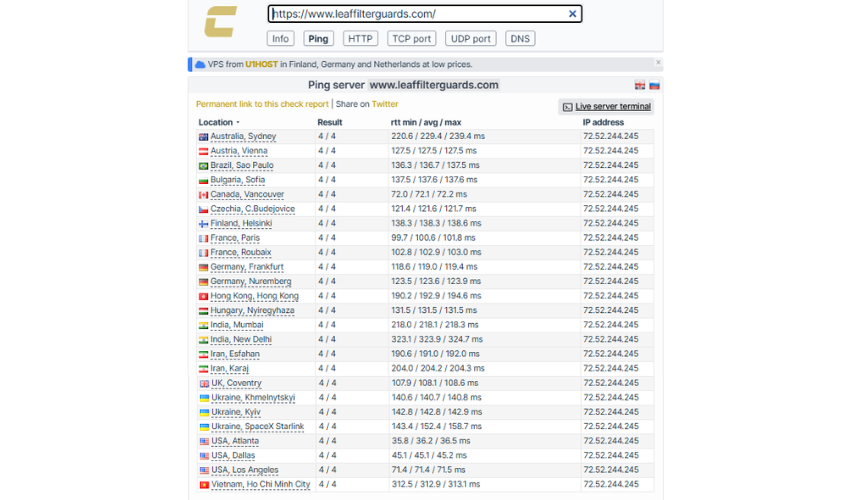The image size is (848, 500).
Task: Open the USA, Dallas location link
Action: pyautogui.click(x=233, y=456)
